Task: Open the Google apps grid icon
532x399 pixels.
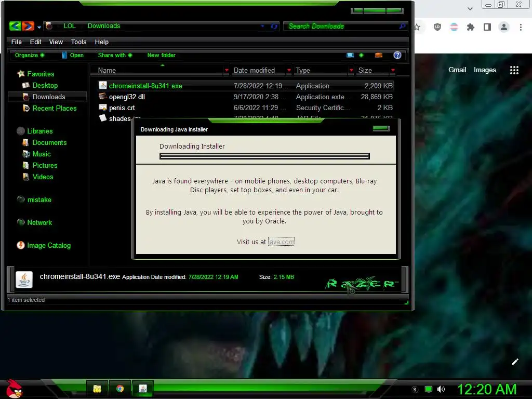Action: [x=514, y=70]
